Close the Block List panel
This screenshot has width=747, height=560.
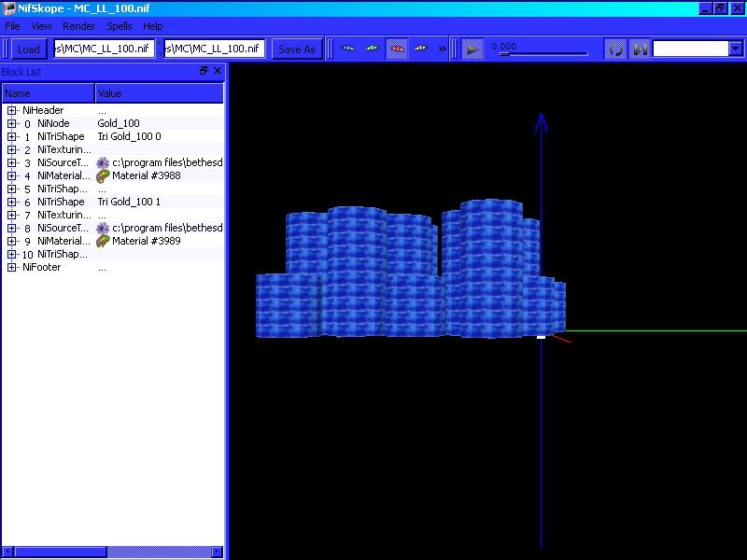[218, 71]
